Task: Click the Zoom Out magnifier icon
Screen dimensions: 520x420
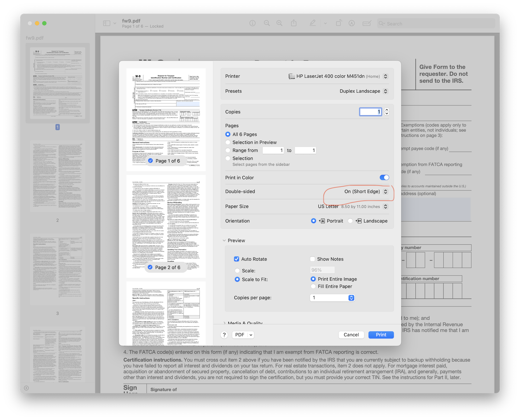Action: click(267, 23)
